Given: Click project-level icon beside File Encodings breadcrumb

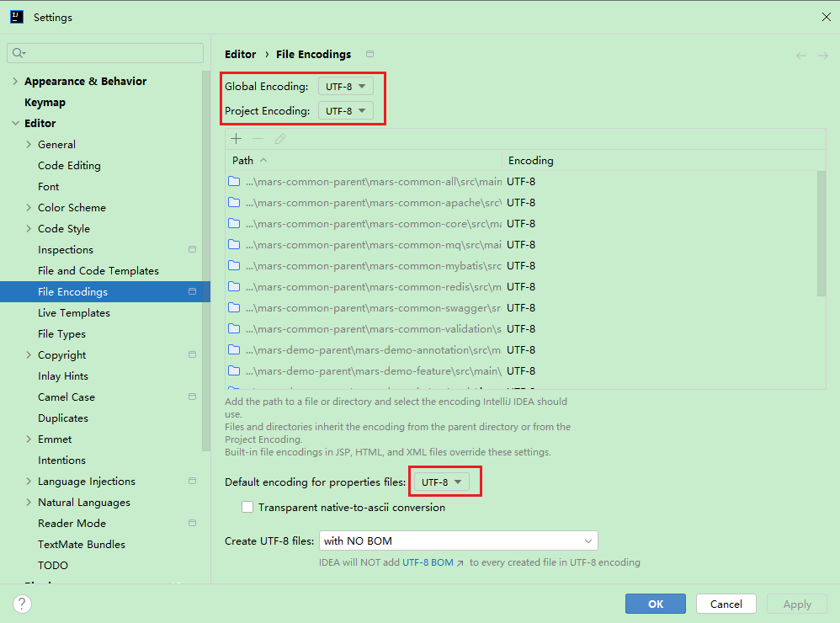Looking at the screenshot, I should point(369,54).
